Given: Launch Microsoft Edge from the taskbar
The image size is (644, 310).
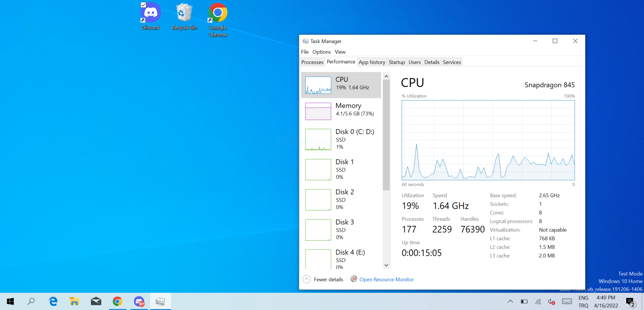Looking at the screenshot, I should 53,301.
